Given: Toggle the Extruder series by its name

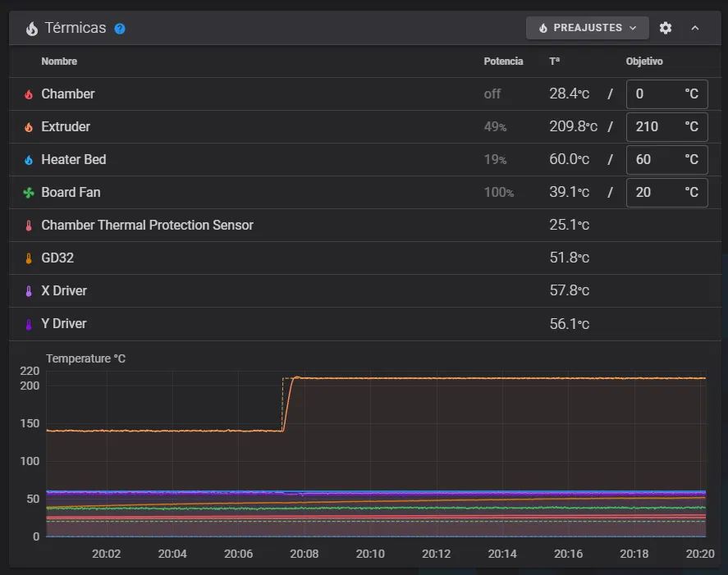Looking at the screenshot, I should coord(66,127).
